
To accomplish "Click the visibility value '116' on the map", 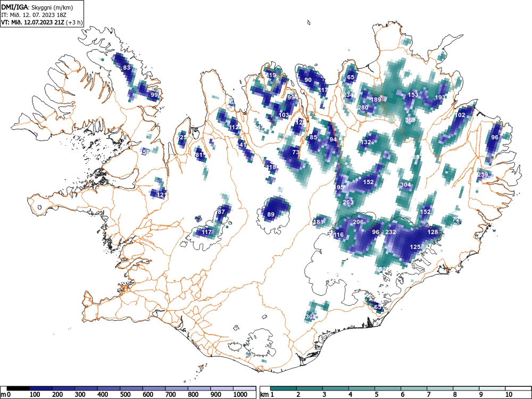I will click(x=338, y=235).
